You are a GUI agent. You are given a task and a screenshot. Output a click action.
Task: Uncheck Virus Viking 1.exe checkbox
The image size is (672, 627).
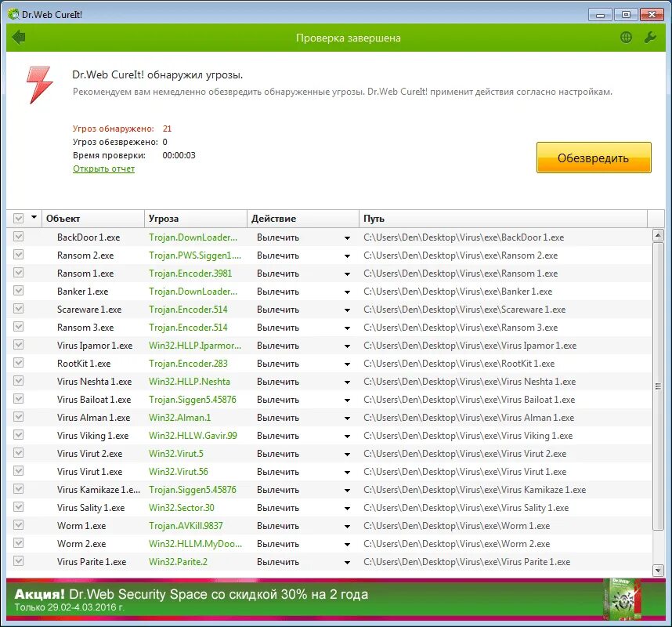tap(19, 435)
